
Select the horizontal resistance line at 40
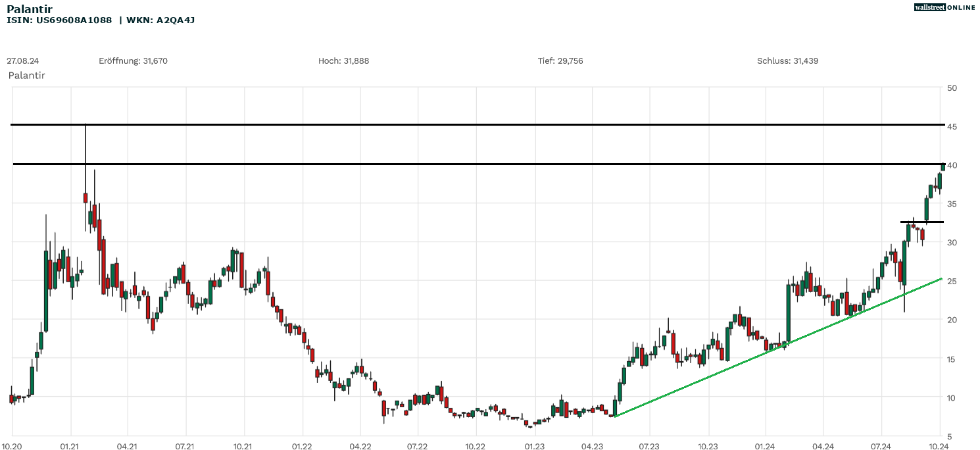pos(460,164)
